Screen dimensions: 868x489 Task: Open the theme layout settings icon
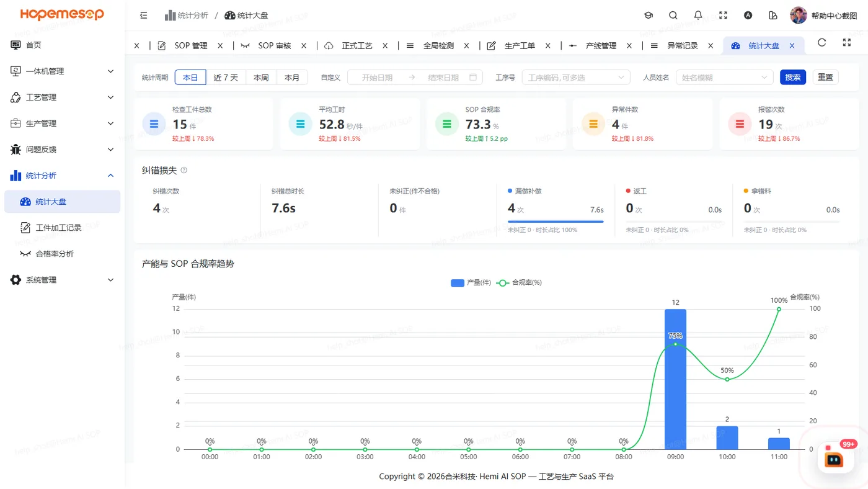(773, 16)
